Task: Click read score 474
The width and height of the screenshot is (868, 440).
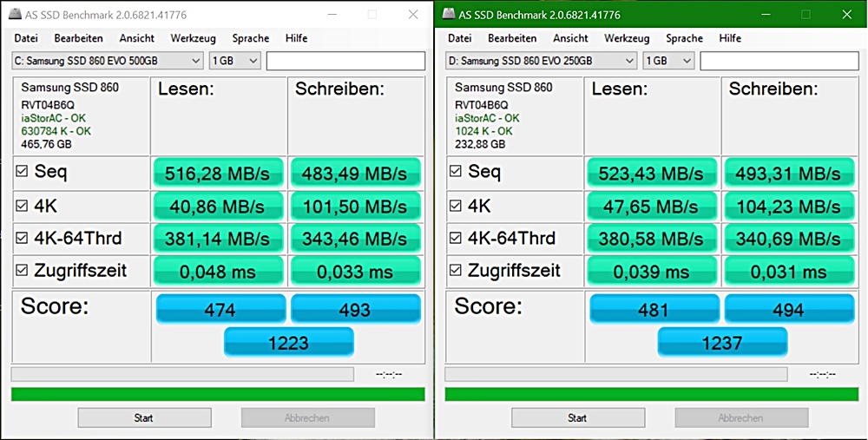Action: [220, 309]
